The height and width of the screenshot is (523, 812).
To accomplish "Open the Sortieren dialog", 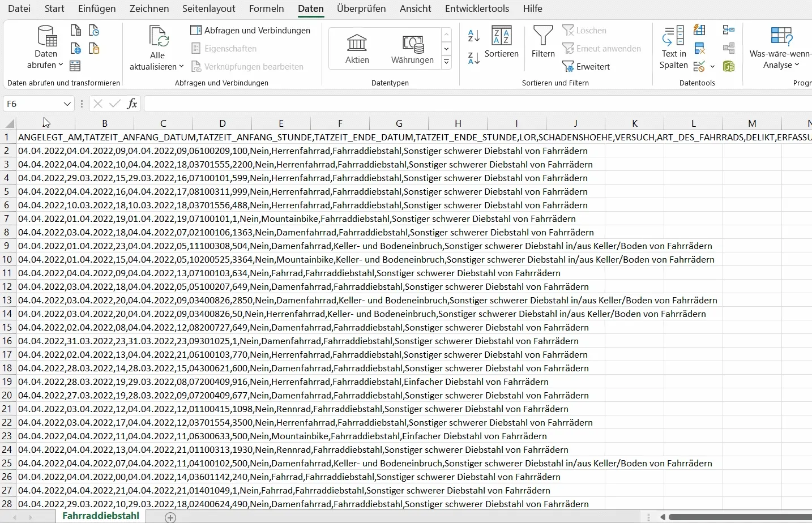I will 502,41.
